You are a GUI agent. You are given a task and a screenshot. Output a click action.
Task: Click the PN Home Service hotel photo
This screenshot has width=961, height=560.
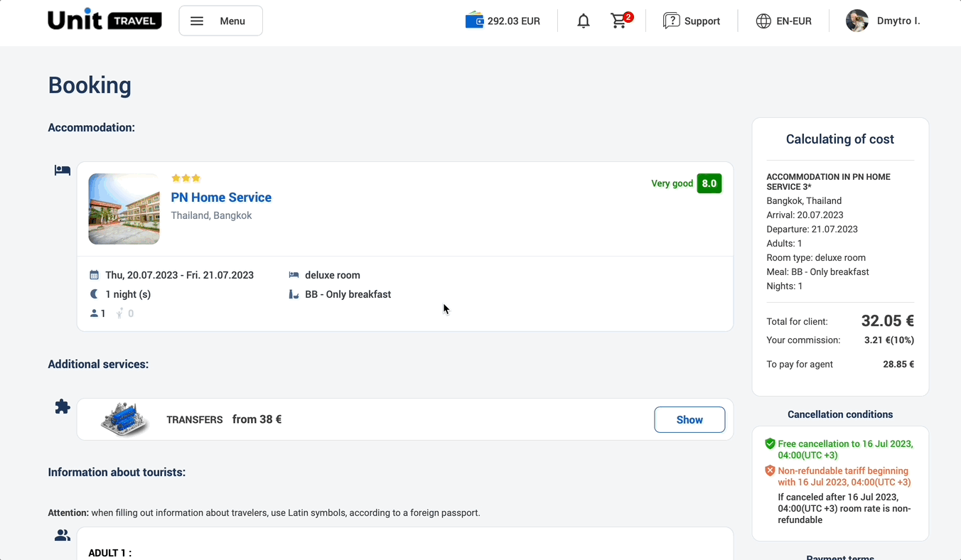click(124, 209)
